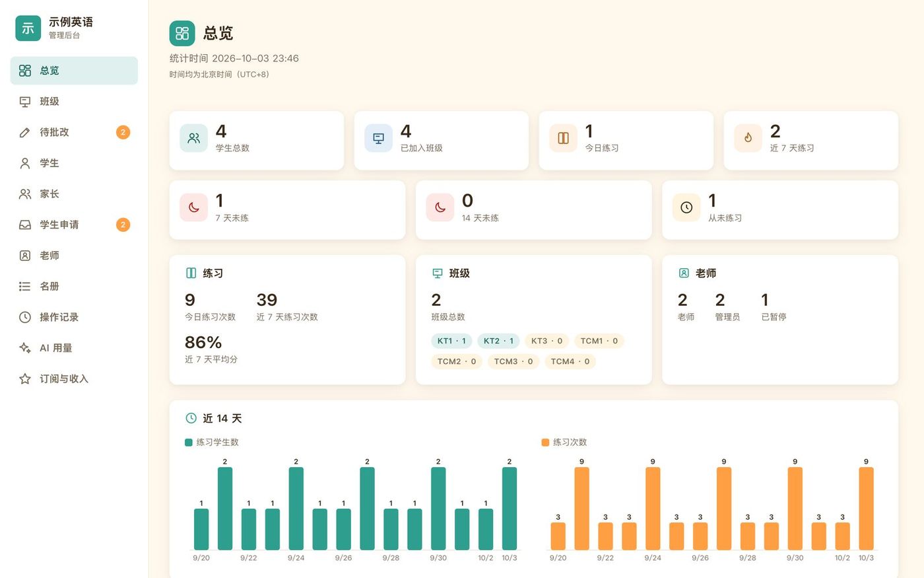
Task: Click the 已加入班级 presentation icon
Action: pos(378,138)
